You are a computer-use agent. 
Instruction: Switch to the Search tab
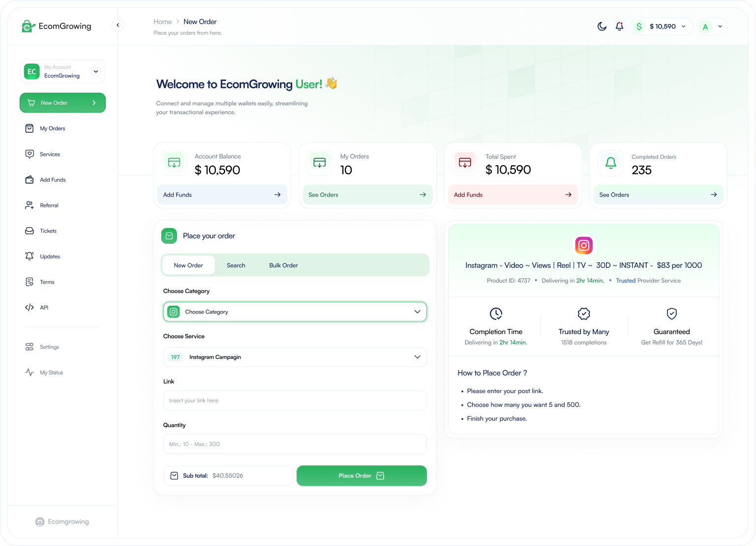(236, 265)
